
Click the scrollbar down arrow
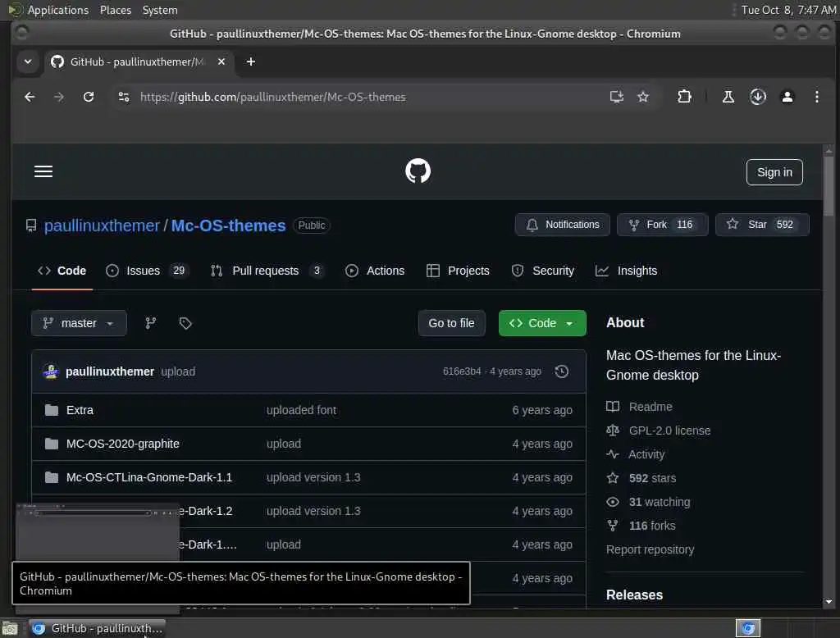(829, 602)
